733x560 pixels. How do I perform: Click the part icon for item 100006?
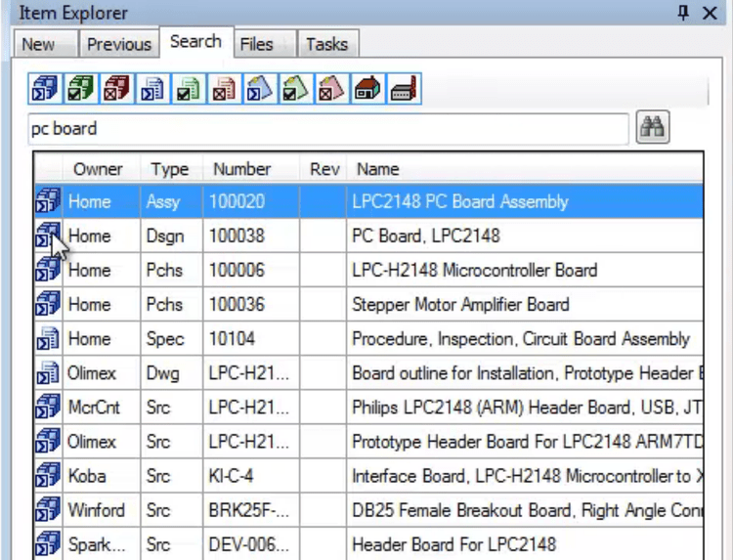[x=48, y=270]
